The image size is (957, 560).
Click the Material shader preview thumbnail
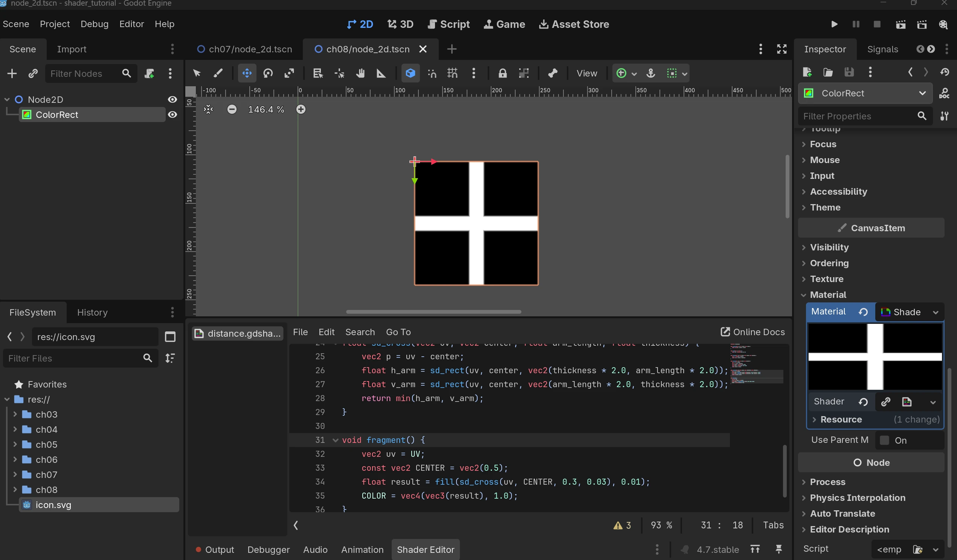click(875, 357)
